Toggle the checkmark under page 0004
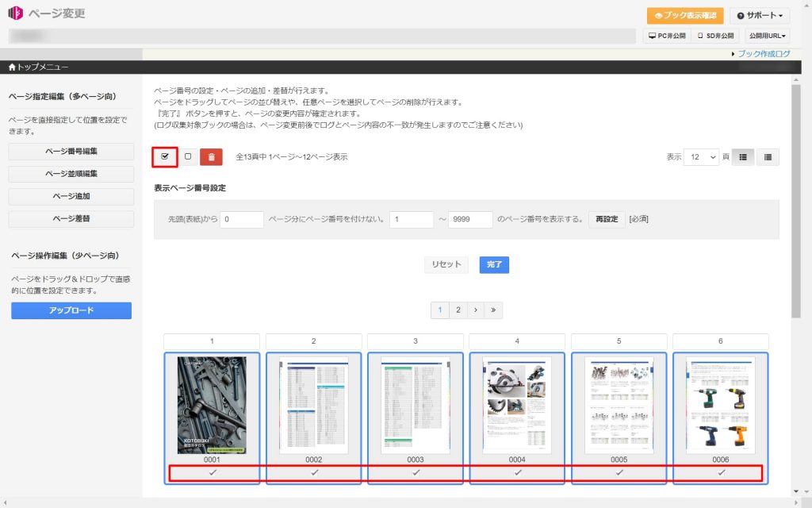This screenshot has width=812, height=508. (517, 472)
